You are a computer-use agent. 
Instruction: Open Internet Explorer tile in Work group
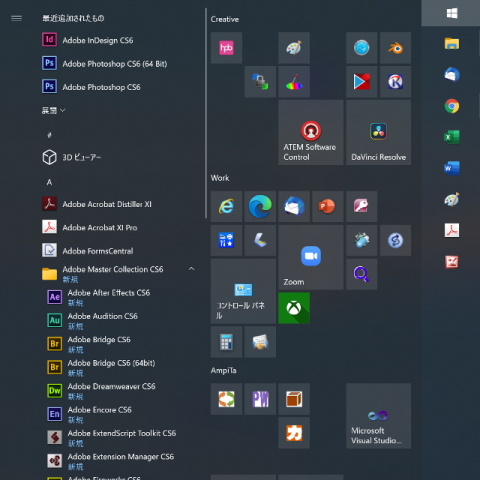click(x=226, y=207)
